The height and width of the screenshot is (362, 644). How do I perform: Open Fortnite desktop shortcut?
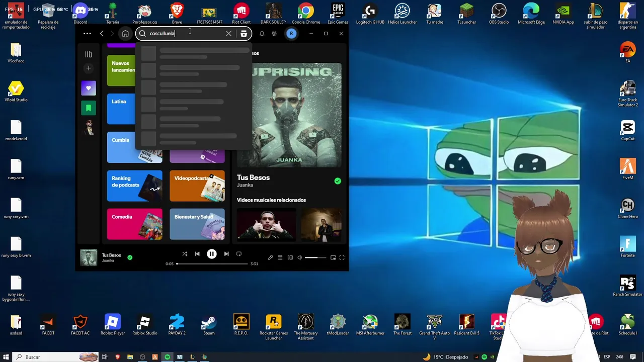pos(627,247)
